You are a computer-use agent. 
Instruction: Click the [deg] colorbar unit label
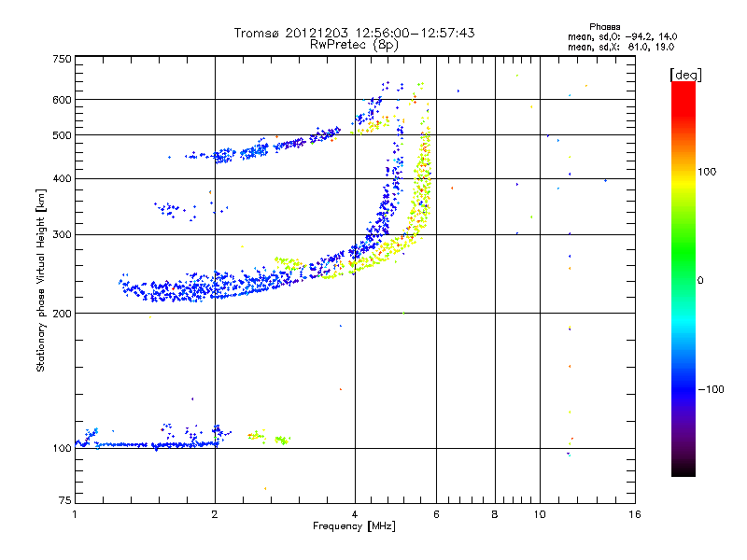point(685,74)
